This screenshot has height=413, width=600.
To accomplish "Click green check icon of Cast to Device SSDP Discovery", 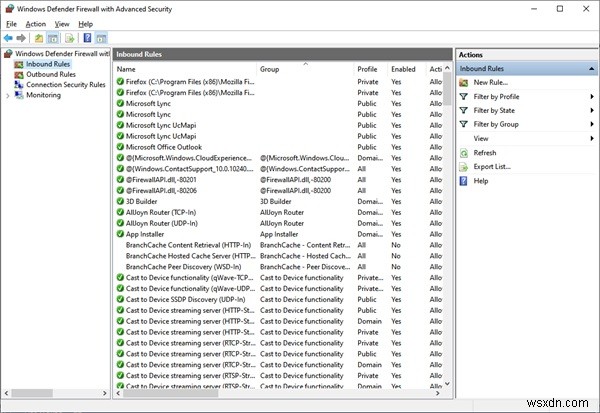I will 120,299.
